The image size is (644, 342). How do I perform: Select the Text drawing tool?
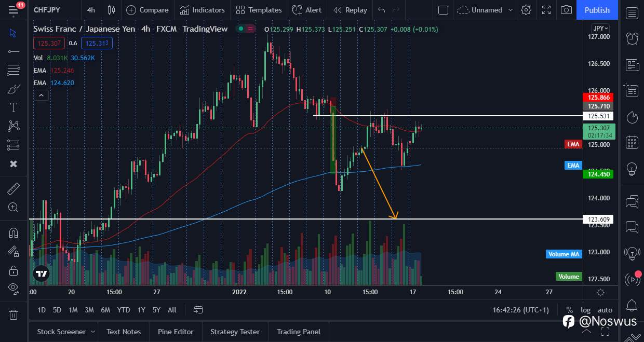pos(14,107)
